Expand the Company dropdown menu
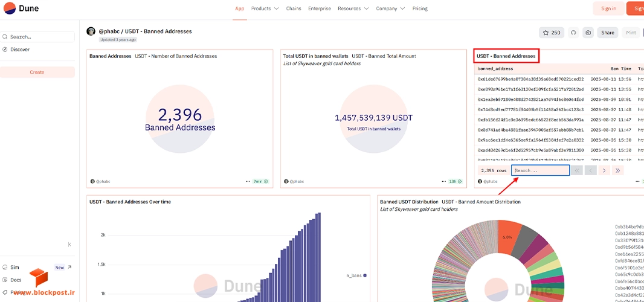Image resolution: width=644 pixels, height=302 pixels. 390,8
